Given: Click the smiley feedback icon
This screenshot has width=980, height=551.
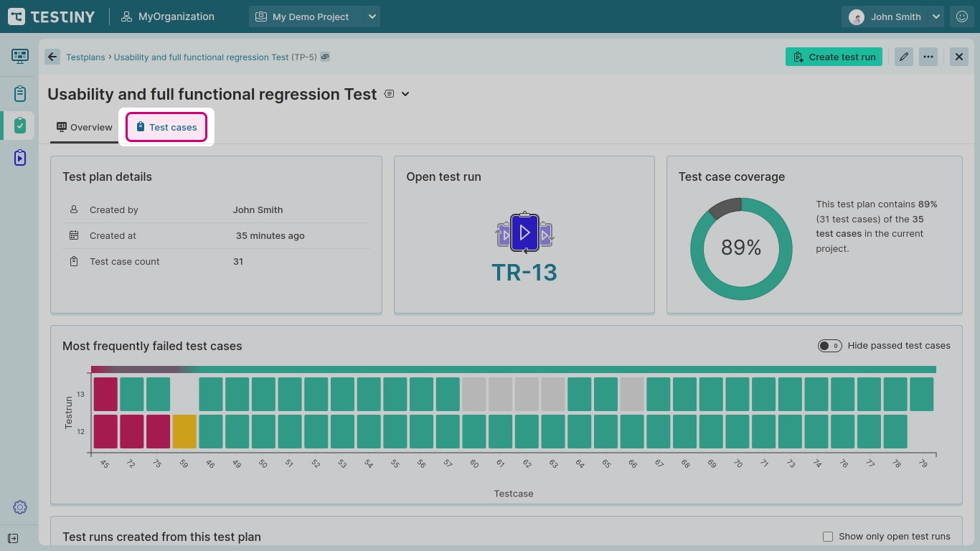Looking at the screenshot, I should [961, 17].
